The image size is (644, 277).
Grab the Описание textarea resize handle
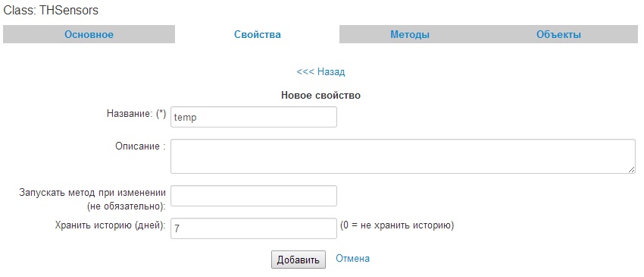coord(632,169)
